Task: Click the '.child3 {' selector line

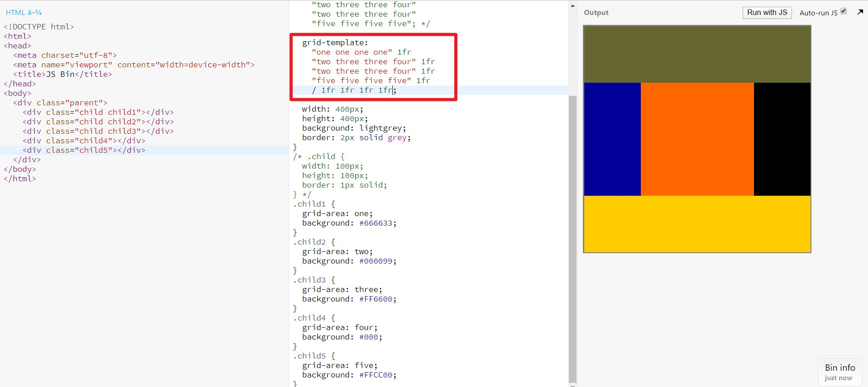Action: click(x=314, y=280)
